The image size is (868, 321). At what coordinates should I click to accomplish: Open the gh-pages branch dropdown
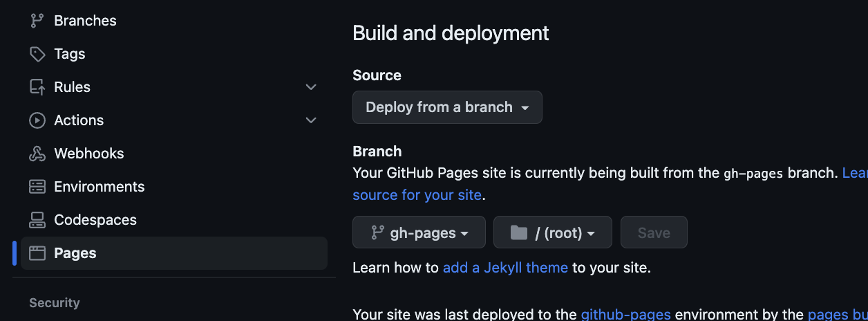[x=419, y=232]
